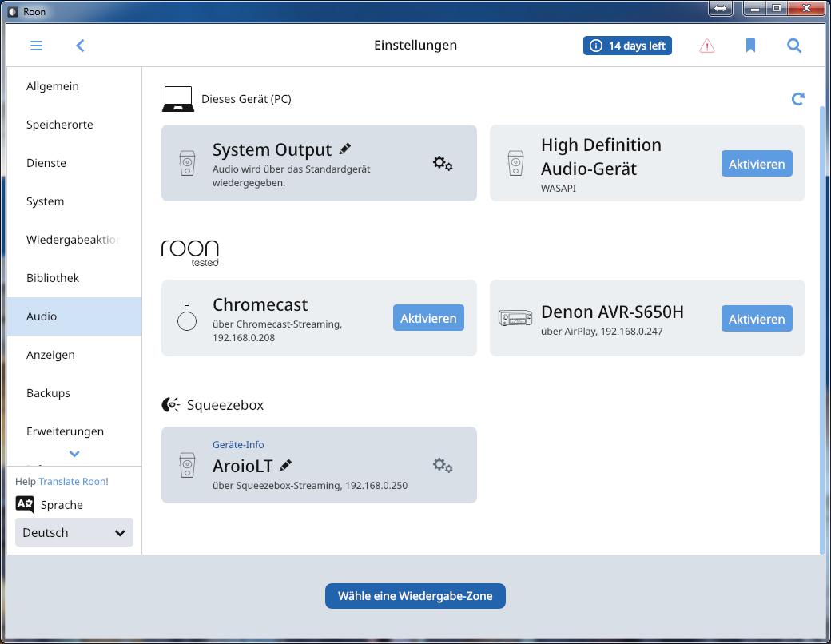Activate the Denon AVR-S650H
831x644 pixels.
tap(757, 319)
